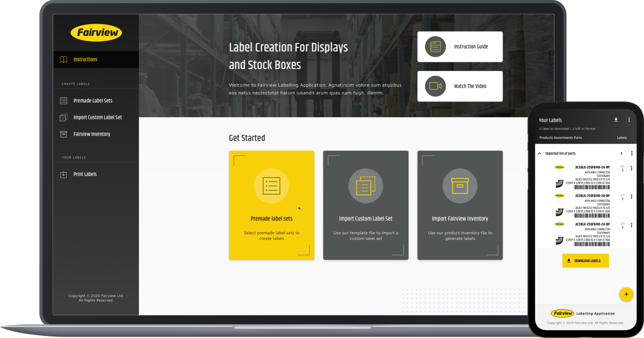Click download icon in Your Labels header
Screen dimensions: 644x338
[x=616, y=120]
